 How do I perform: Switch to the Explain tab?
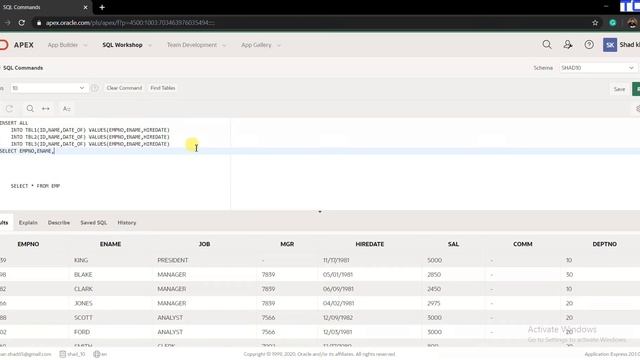(x=28, y=222)
